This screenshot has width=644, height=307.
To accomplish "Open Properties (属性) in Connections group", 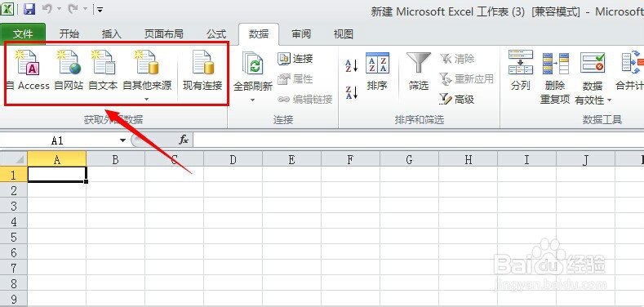I will tap(295, 79).
